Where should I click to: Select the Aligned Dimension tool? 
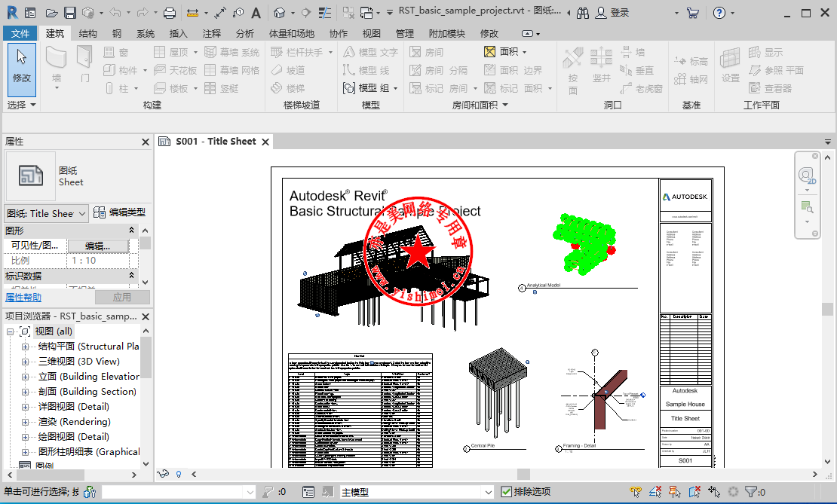pos(220,12)
